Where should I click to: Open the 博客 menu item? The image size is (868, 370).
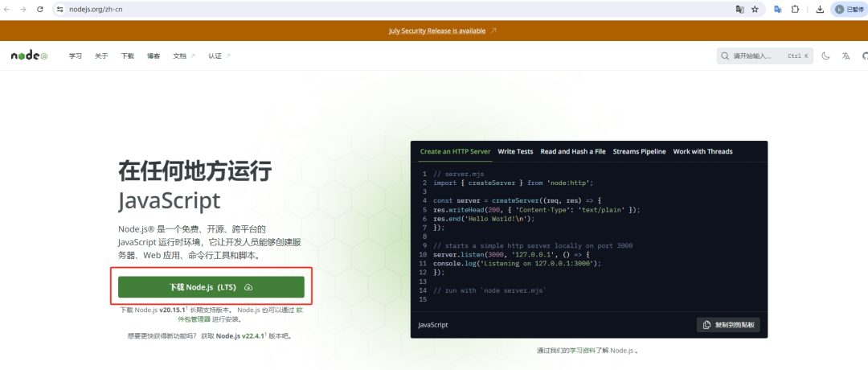[x=154, y=56]
